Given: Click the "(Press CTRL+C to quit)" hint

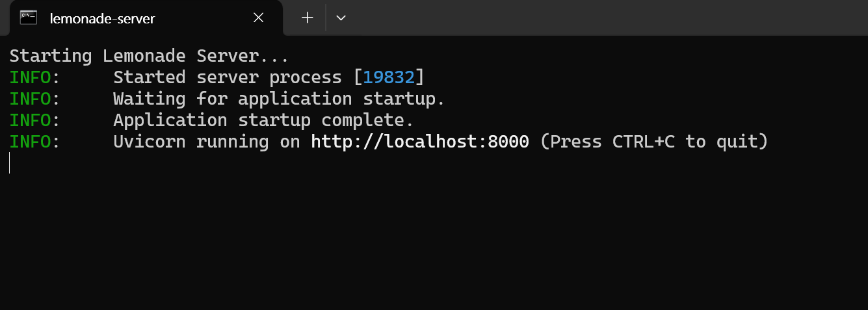Looking at the screenshot, I should pyautogui.click(x=654, y=142).
